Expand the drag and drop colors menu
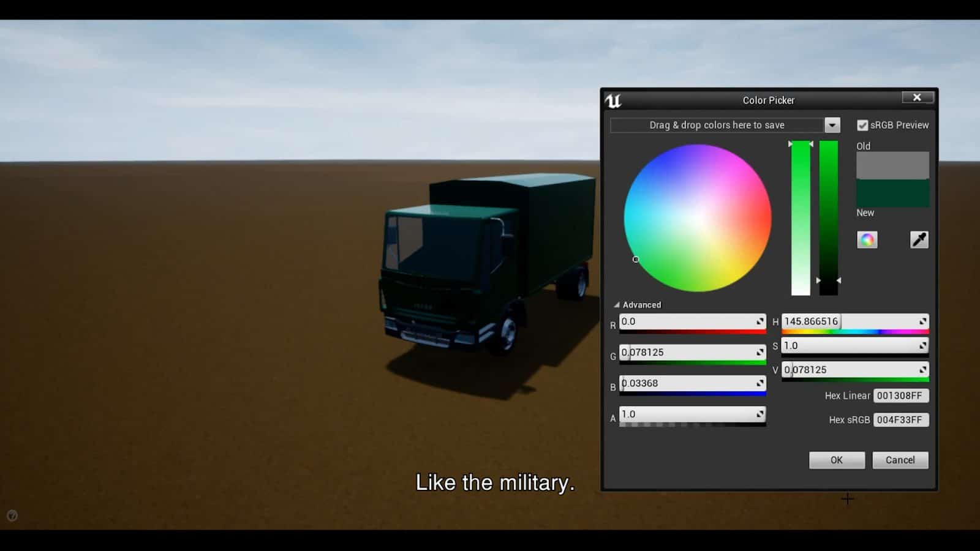 click(832, 125)
